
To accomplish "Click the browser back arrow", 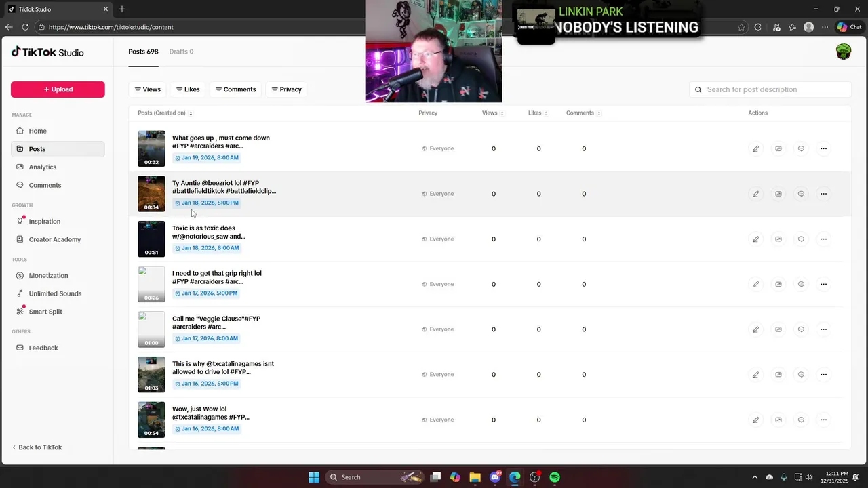I will pos(9,27).
